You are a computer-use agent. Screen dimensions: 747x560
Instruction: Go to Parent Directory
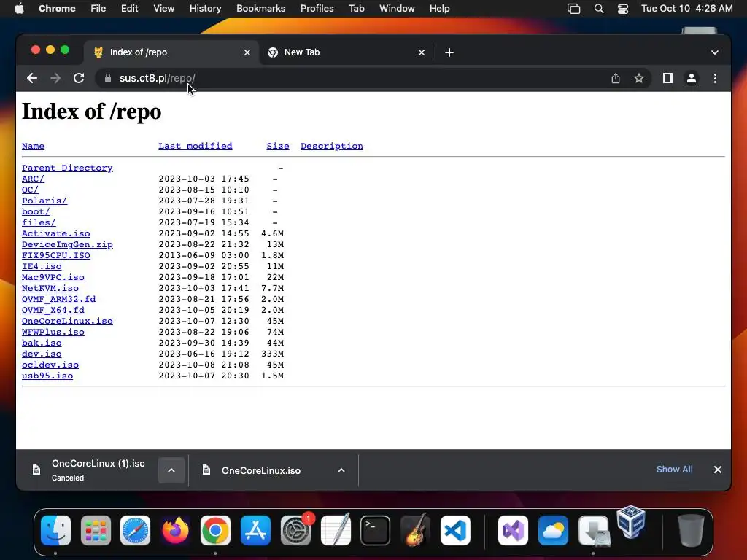click(67, 168)
